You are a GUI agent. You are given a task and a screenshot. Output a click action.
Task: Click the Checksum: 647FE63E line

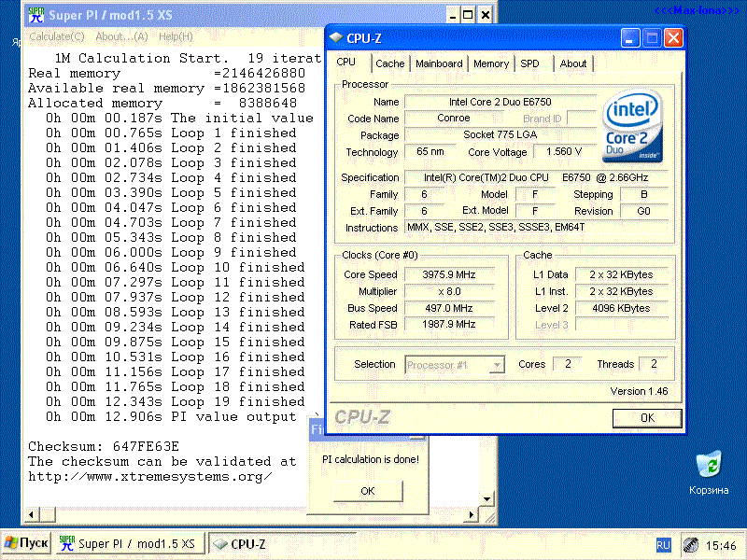click(x=104, y=446)
